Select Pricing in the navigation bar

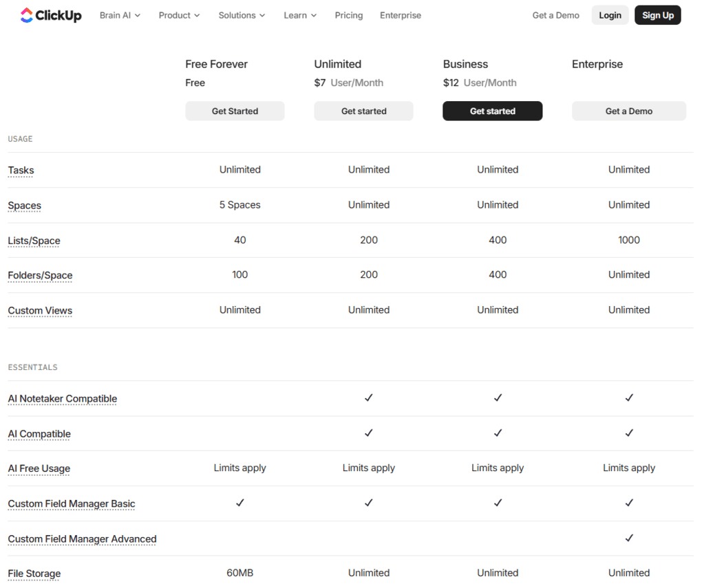(348, 14)
